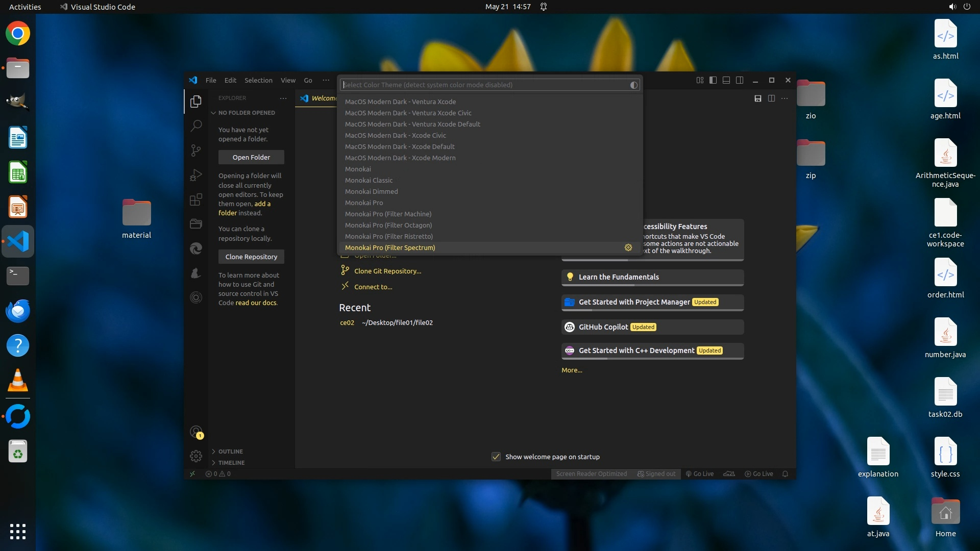Click the Accounts icon with badge
The height and width of the screenshot is (551, 980).
point(196,432)
